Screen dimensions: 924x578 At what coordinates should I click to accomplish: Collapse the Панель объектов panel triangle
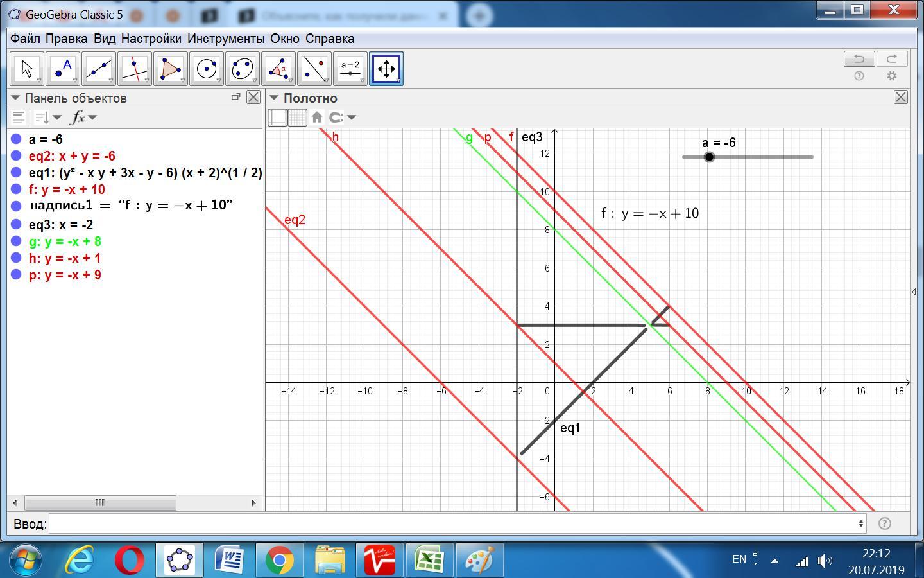(x=16, y=98)
